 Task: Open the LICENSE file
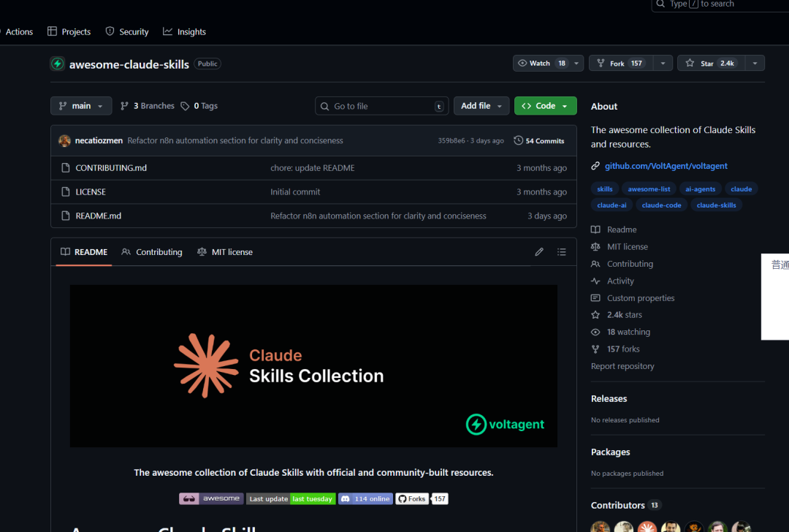click(x=91, y=191)
